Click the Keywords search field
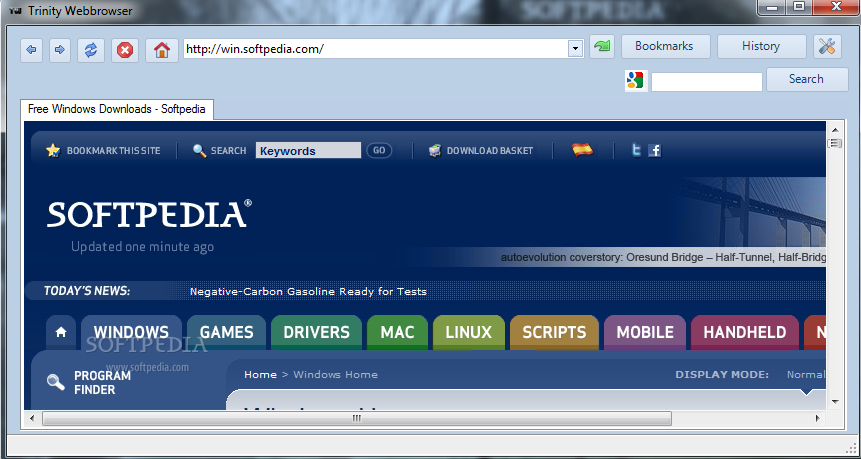 (308, 150)
